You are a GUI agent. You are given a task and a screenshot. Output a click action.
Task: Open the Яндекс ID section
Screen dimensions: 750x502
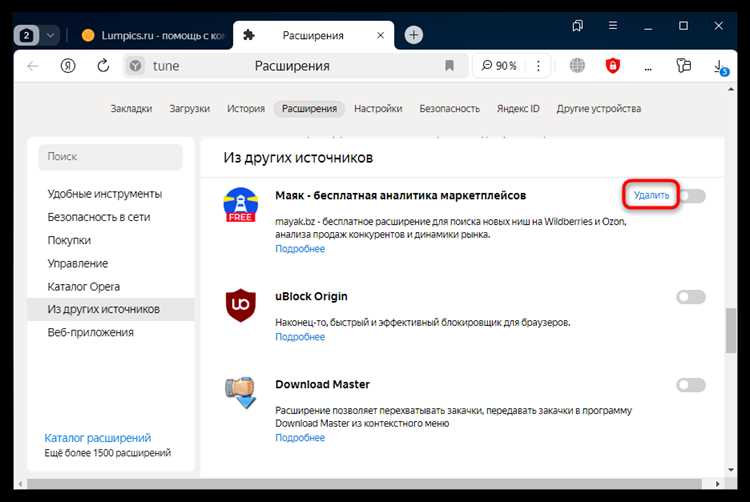click(x=518, y=109)
